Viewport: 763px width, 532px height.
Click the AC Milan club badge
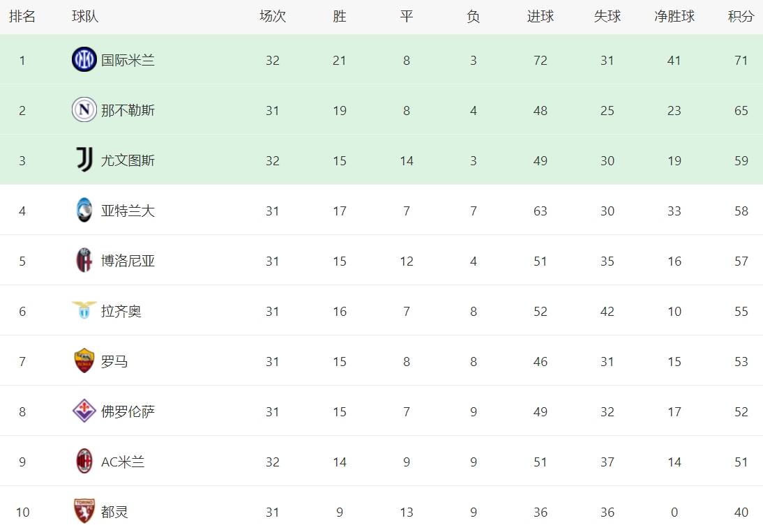pos(84,462)
